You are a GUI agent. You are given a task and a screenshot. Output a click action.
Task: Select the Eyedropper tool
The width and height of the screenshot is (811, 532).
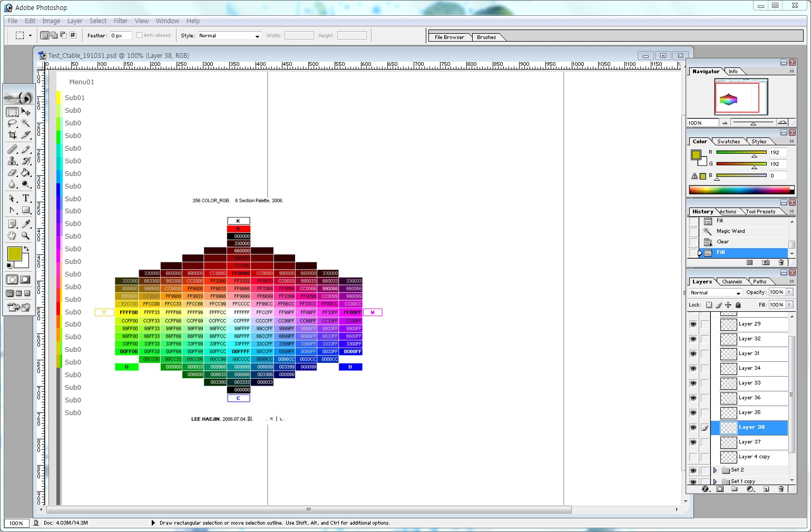coord(26,224)
